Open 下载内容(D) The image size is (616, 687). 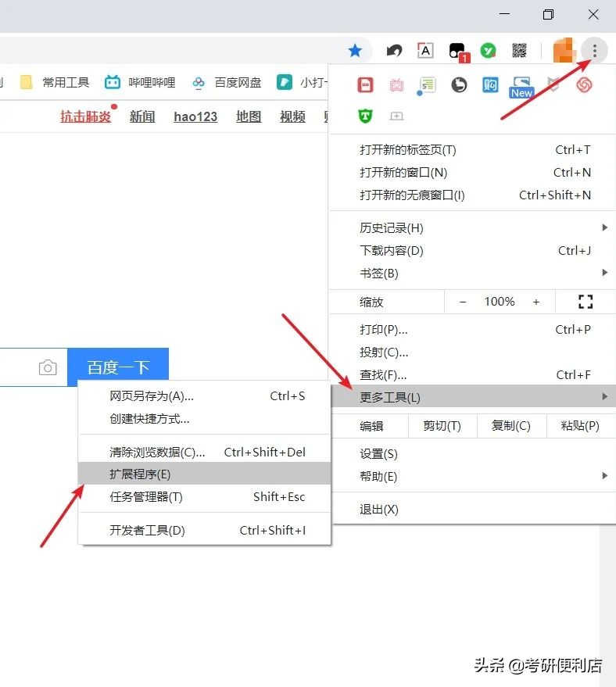(x=473, y=251)
